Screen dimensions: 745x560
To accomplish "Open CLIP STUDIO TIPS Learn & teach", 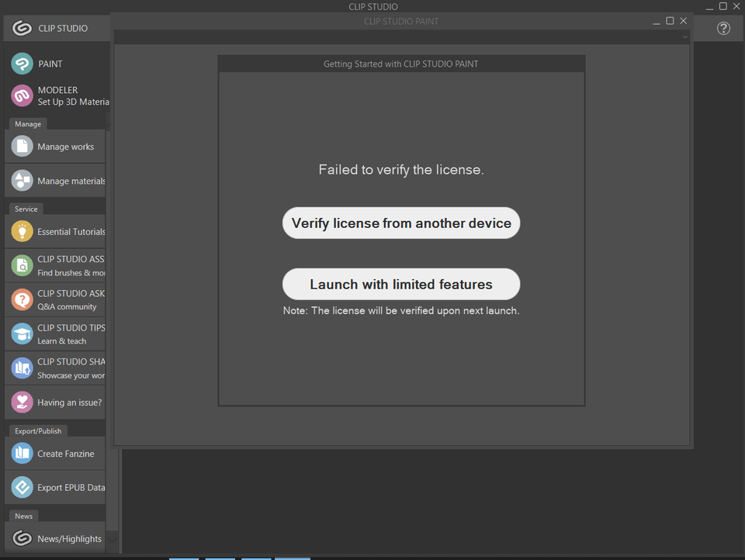I will (54, 334).
